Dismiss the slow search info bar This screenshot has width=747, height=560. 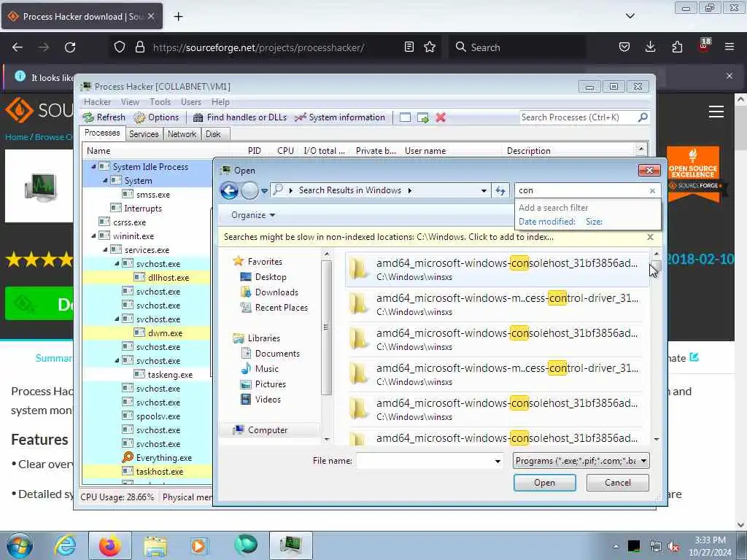pyautogui.click(x=650, y=237)
